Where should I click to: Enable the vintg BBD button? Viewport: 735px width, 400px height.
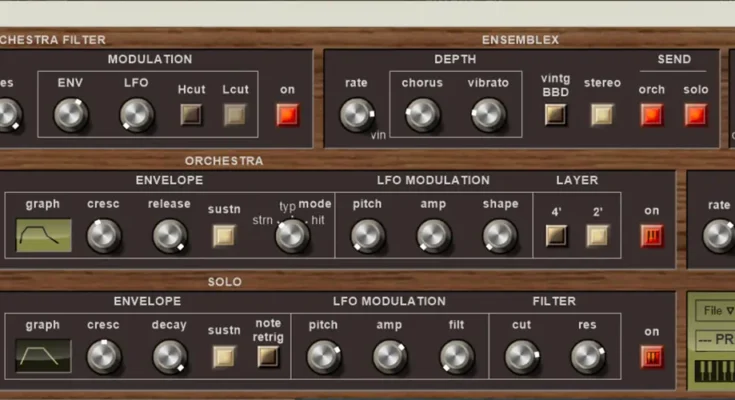click(555, 114)
